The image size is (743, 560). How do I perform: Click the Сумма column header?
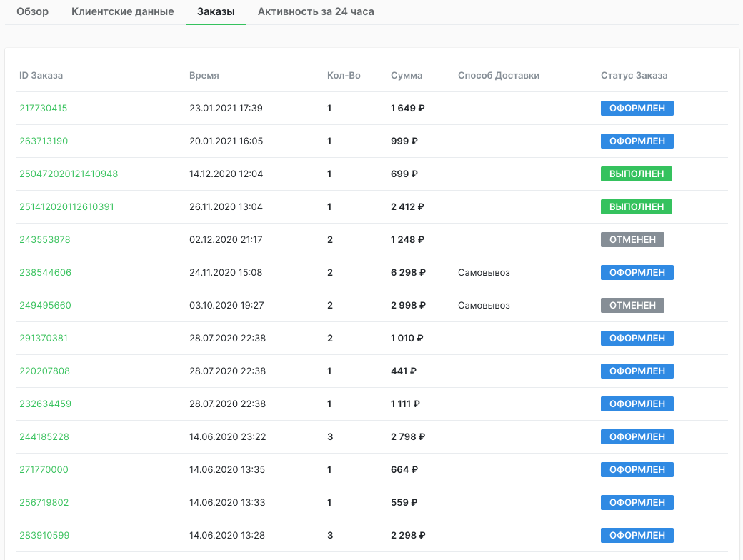(x=407, y=76)
